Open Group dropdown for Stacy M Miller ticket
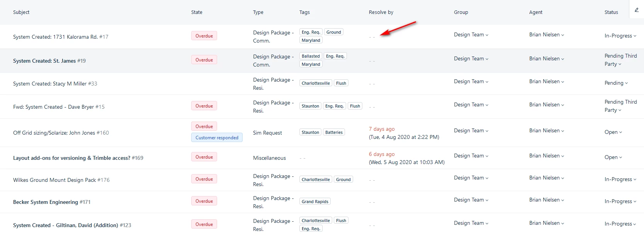 coord(471,81)
